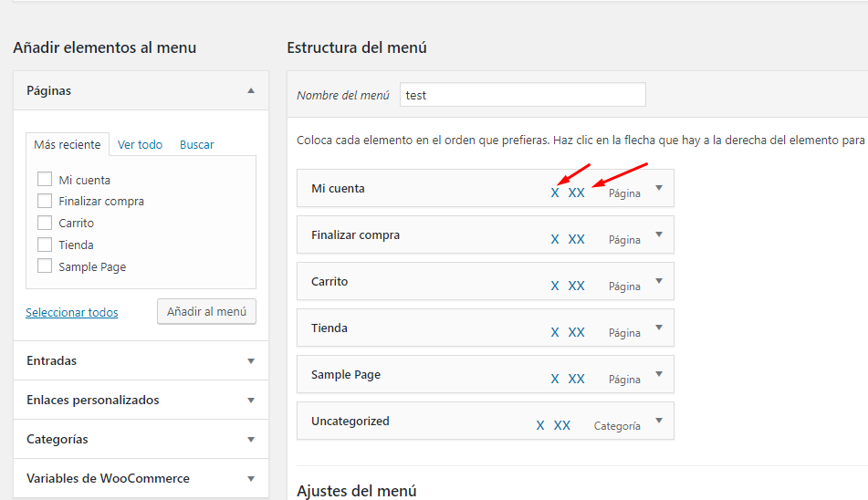Click single X link on Mi cuenta item

[x=555, y=193]
